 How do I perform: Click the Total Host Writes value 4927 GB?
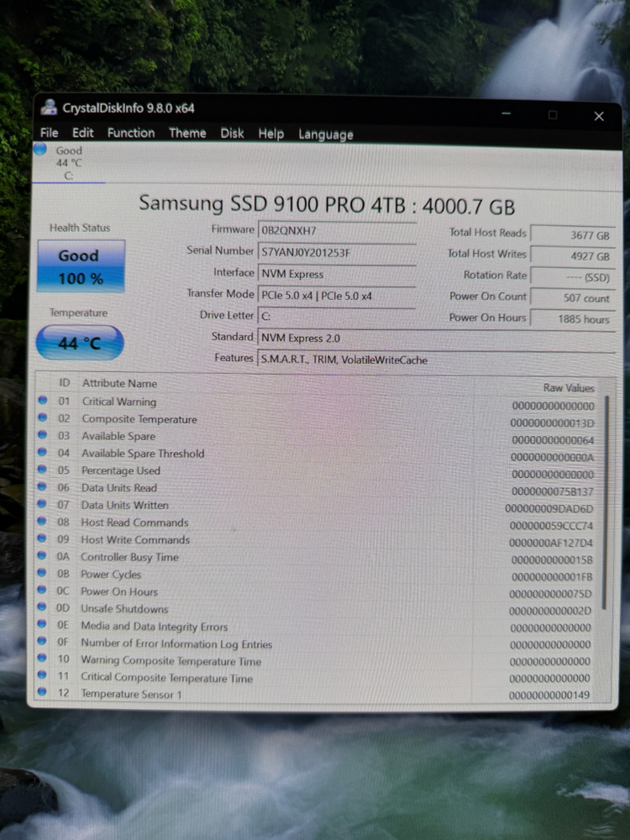(x=572, y=256)
